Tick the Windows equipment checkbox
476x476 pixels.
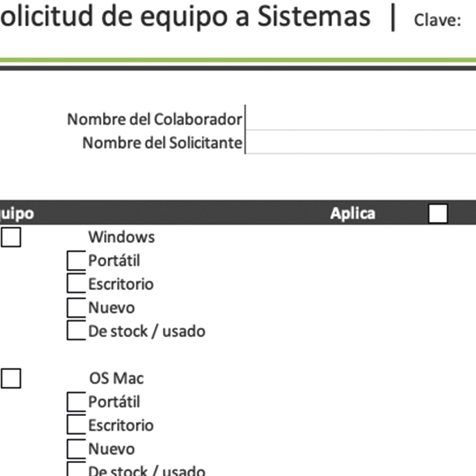(x=11, y=237)
